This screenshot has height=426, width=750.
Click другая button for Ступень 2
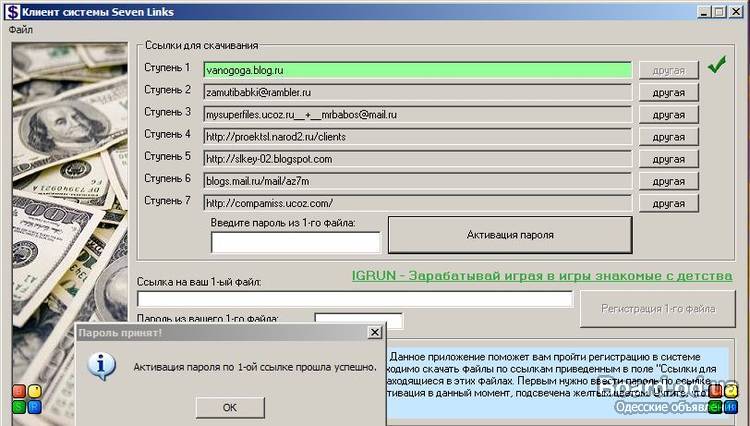668,92
